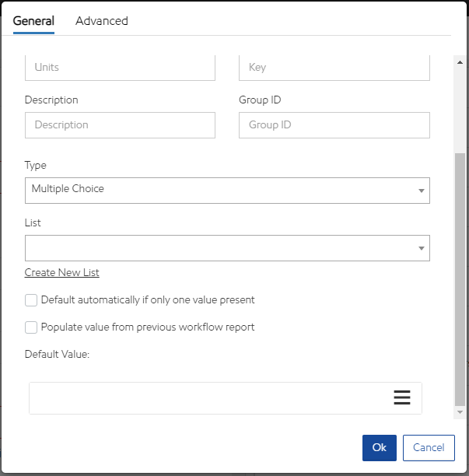Open the Multiple Choice Type combo box
The width and height of the screenshot is (469, 476).
pos(218,190)
